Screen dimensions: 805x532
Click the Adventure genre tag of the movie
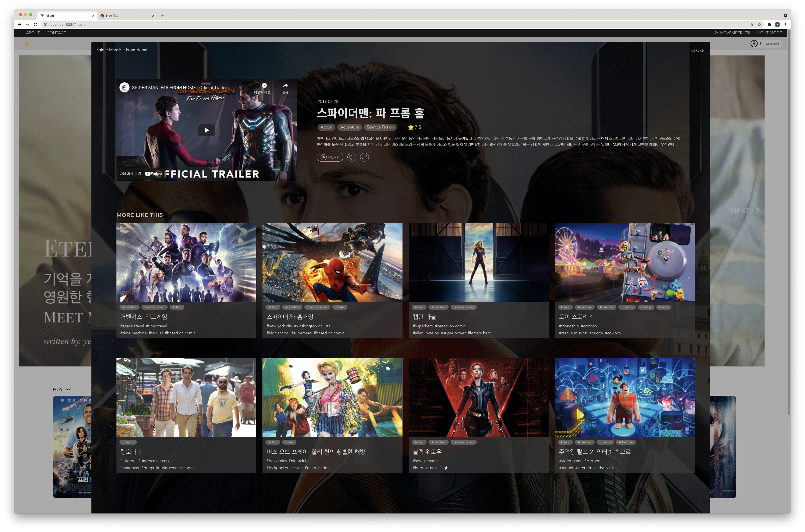coord(349,127)
